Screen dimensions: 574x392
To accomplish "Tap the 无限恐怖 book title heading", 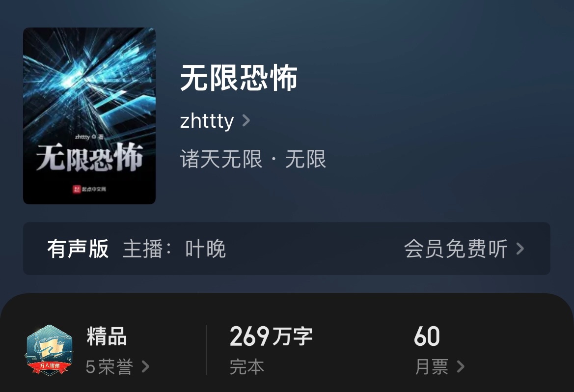I will coord(239,78).
